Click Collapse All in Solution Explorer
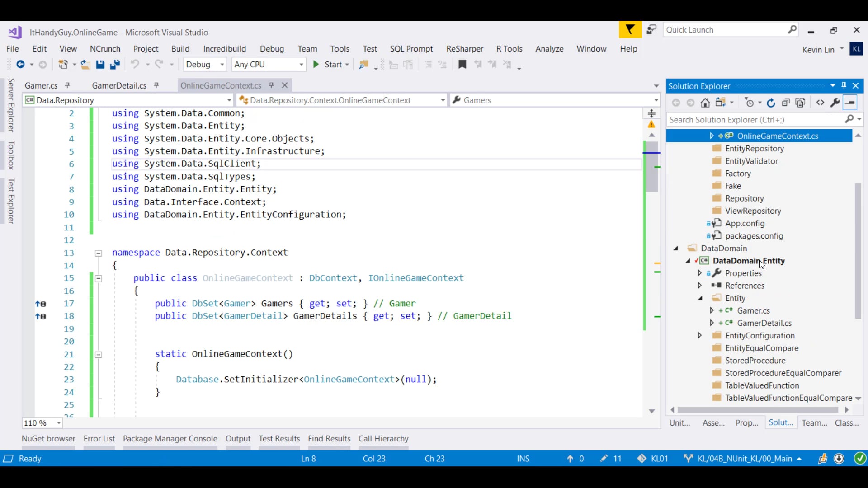Image resolution: width=868 pixels, height=488 pixels. 786,103
